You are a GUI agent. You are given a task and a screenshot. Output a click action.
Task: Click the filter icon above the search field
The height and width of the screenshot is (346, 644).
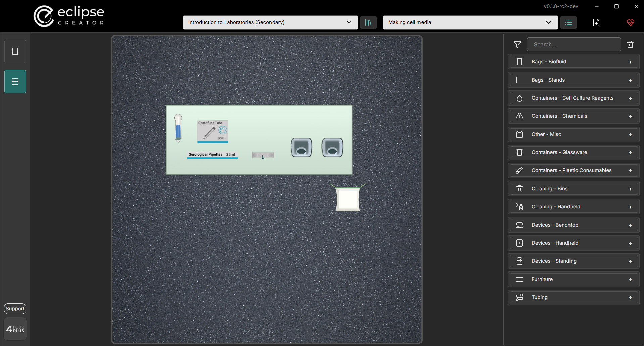pyautogui.click(x=517, y=44)
